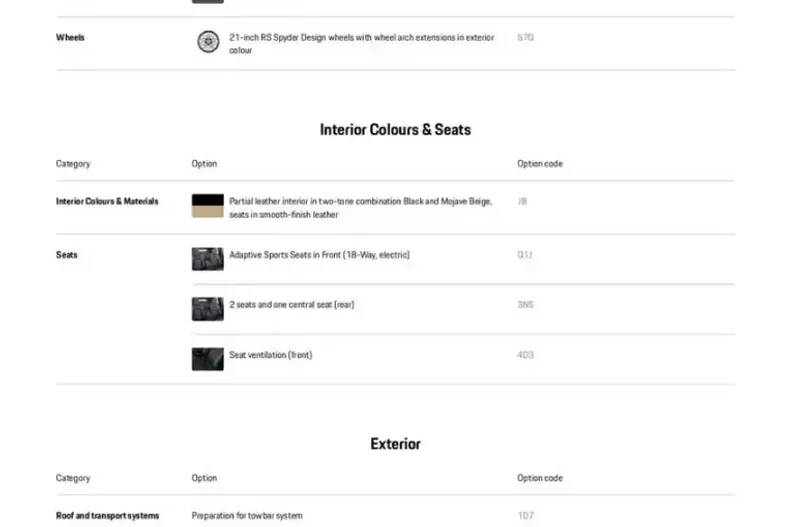Select the Exterior section heading
Viewport: 790px width, 527px height.
coord(395,444)
